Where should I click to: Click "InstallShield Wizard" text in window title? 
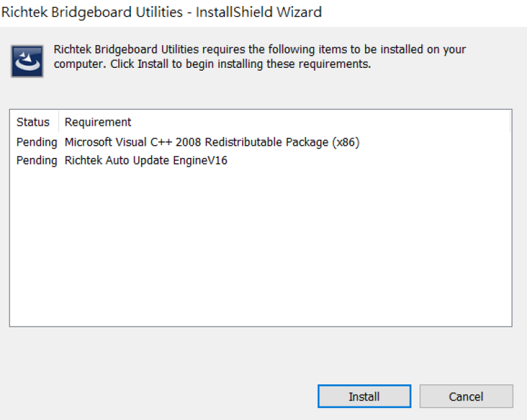pos(259,12)
